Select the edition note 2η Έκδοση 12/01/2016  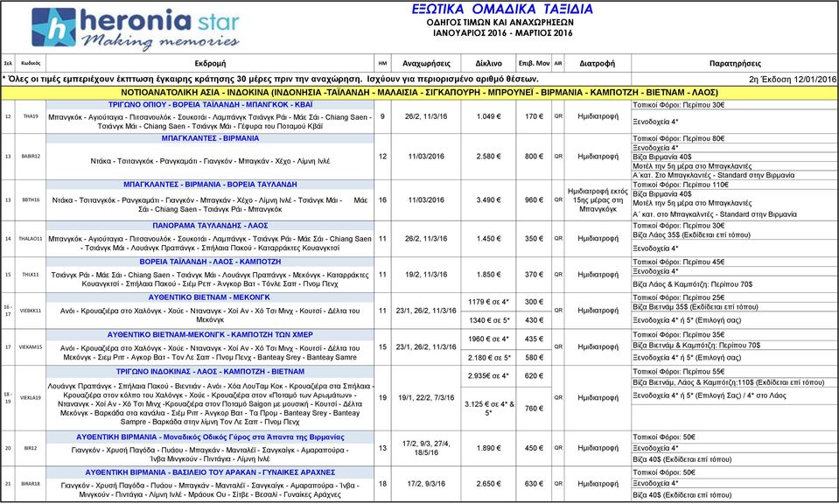pos(793,79)
